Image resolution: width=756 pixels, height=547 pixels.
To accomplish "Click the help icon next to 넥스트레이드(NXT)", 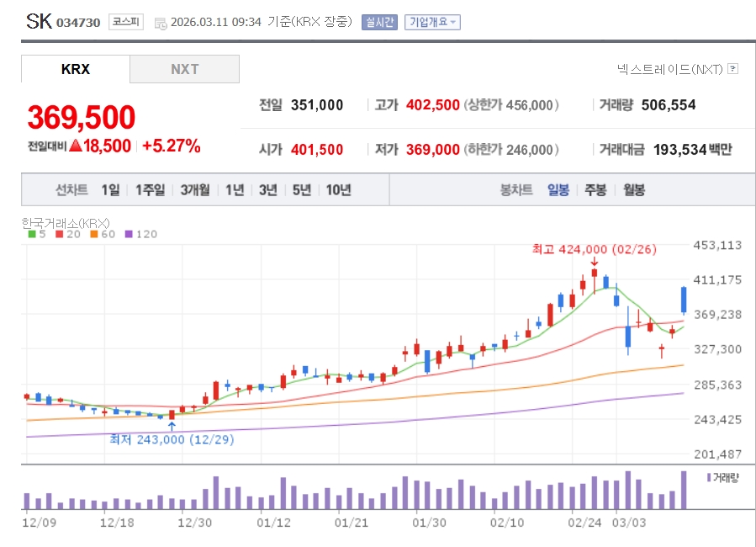I will (x=732, y=69).
